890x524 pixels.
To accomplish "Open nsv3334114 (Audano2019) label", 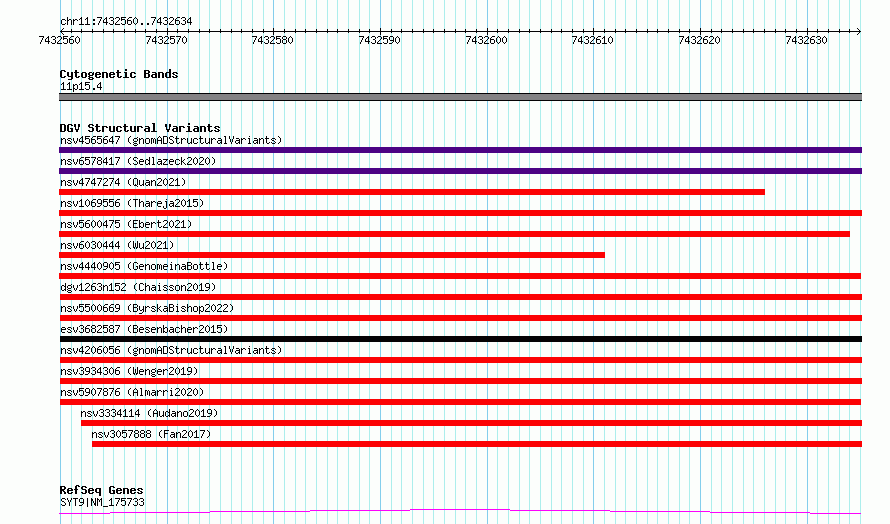I will pyautogui.click(x=149, y=413).
